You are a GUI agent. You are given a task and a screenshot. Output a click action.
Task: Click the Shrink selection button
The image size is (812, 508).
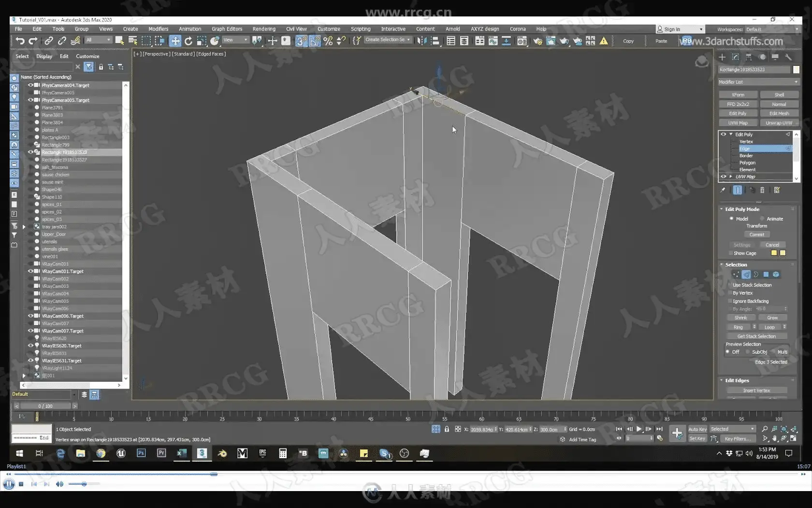point(741,318)
